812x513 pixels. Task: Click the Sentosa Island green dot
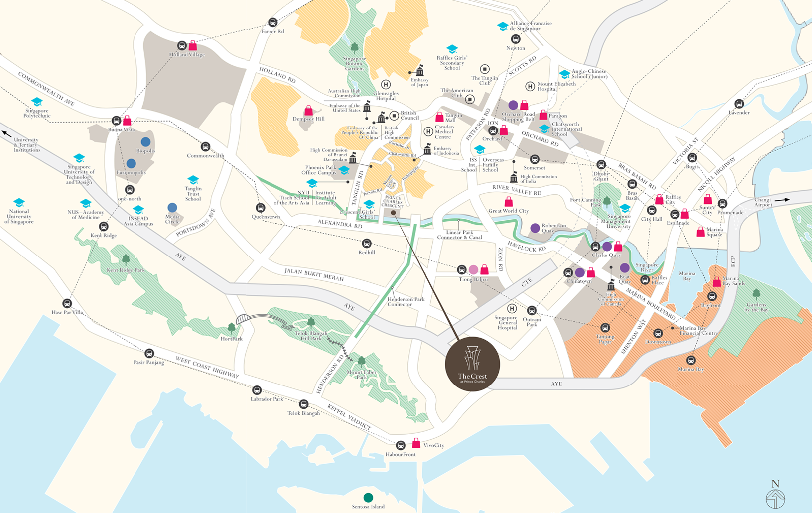(x=368, y=498)
